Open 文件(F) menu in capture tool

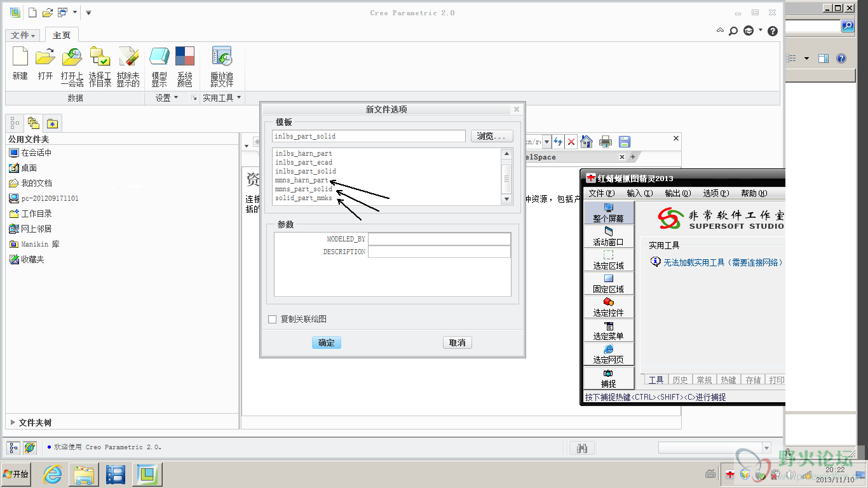coord(601,193)
